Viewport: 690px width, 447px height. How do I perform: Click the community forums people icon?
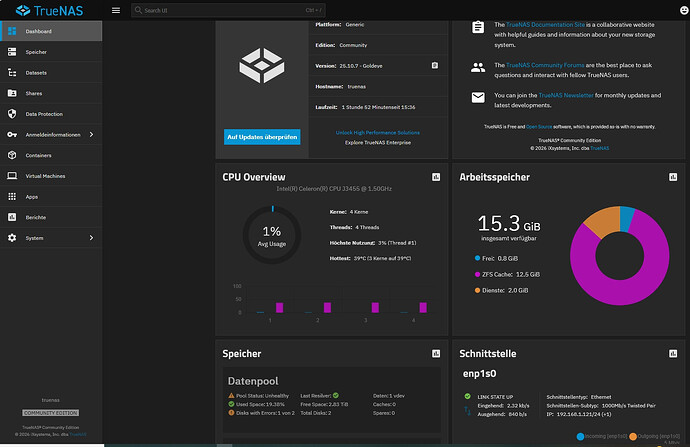[478, 67]
